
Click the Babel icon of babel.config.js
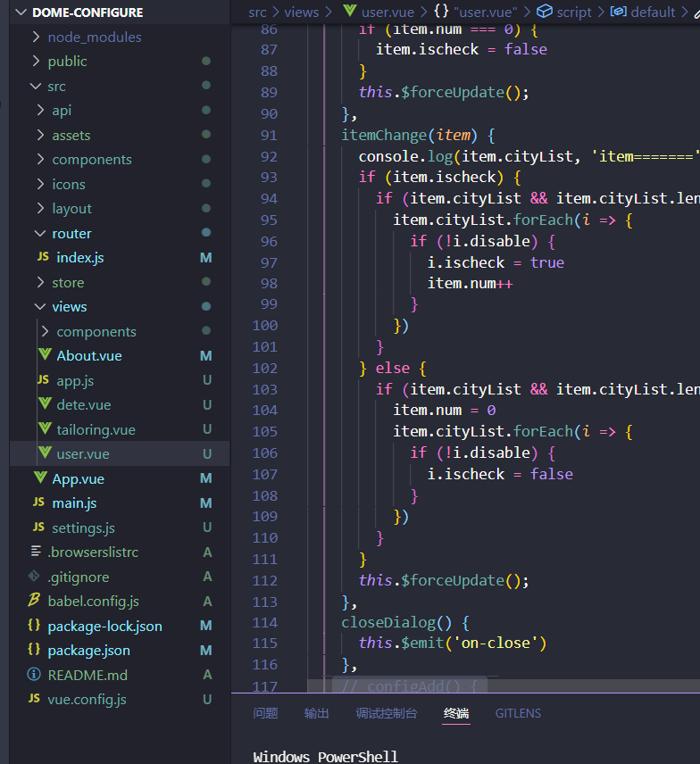[34, 601]
